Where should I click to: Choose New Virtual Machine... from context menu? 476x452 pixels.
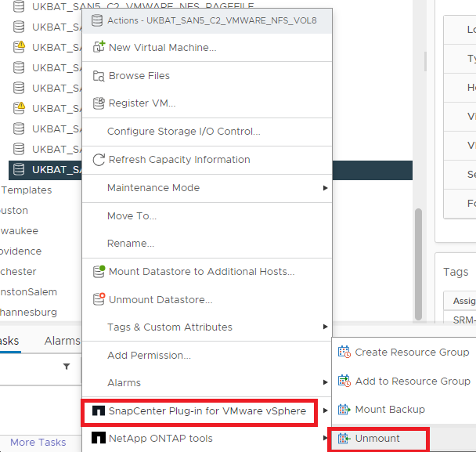207,47
